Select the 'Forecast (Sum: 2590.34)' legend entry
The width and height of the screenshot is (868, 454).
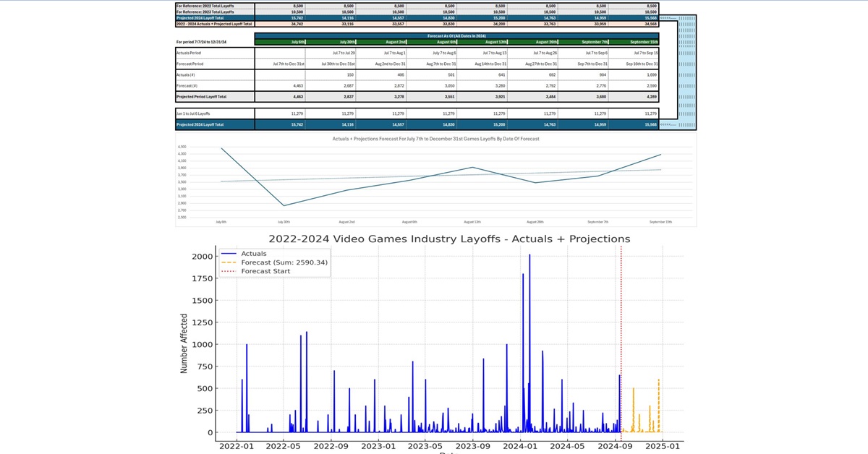pyautogui.click(x=284, y=262)
